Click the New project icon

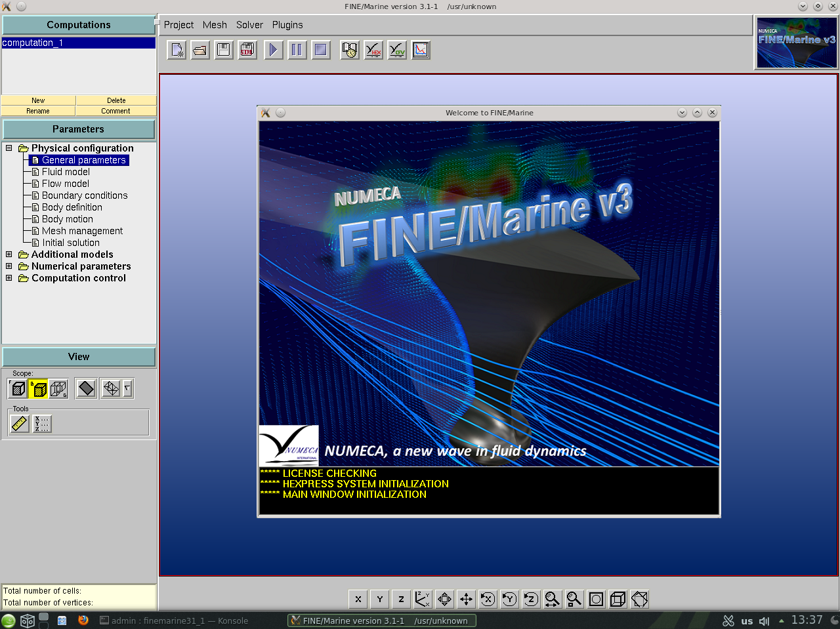[x=177, y=50]
